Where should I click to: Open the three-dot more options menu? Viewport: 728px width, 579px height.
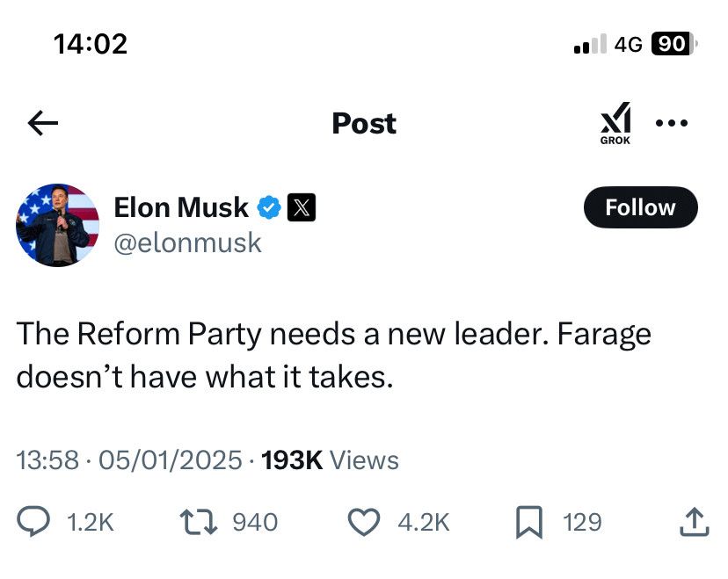point(672,123)
